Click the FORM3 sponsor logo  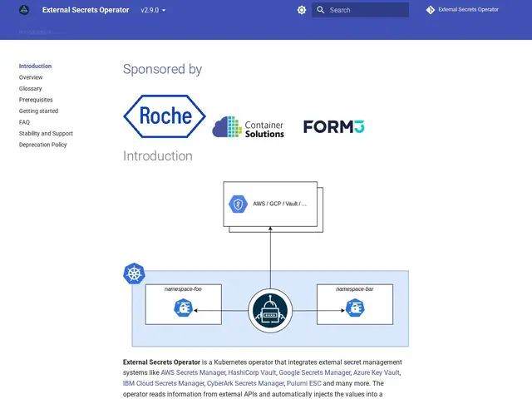[334, 126]
